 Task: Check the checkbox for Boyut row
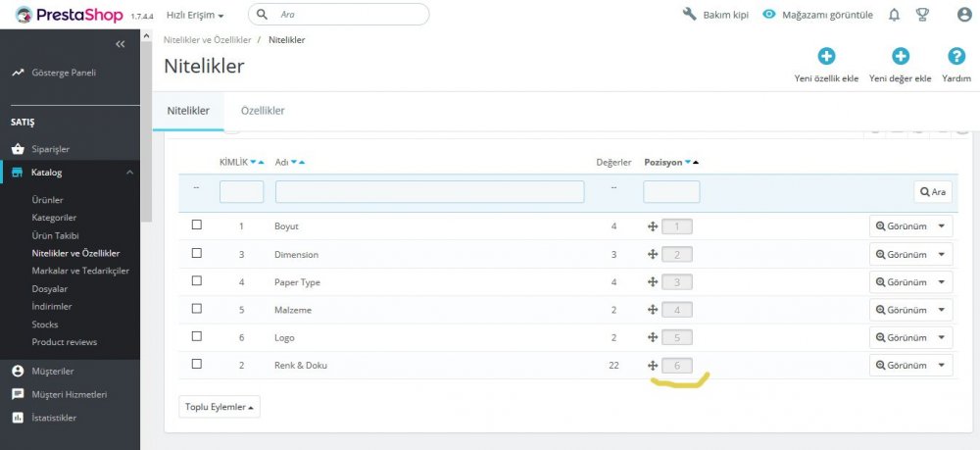(196, 225)
